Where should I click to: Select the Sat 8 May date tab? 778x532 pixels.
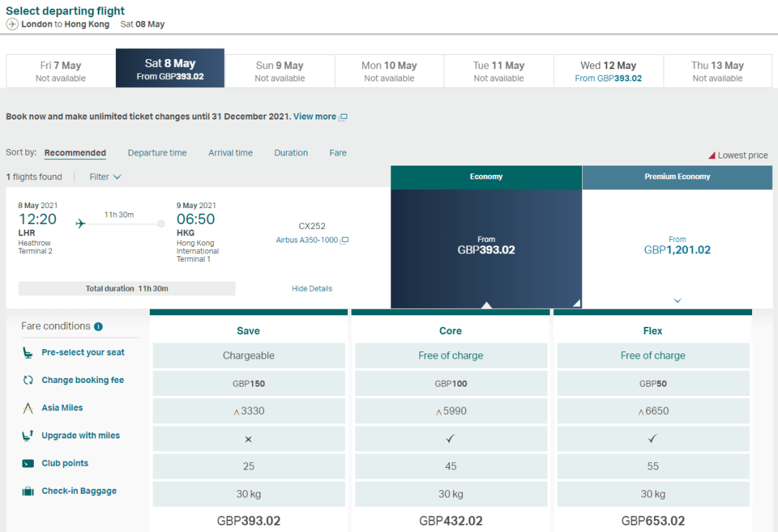tap(170, 69)
